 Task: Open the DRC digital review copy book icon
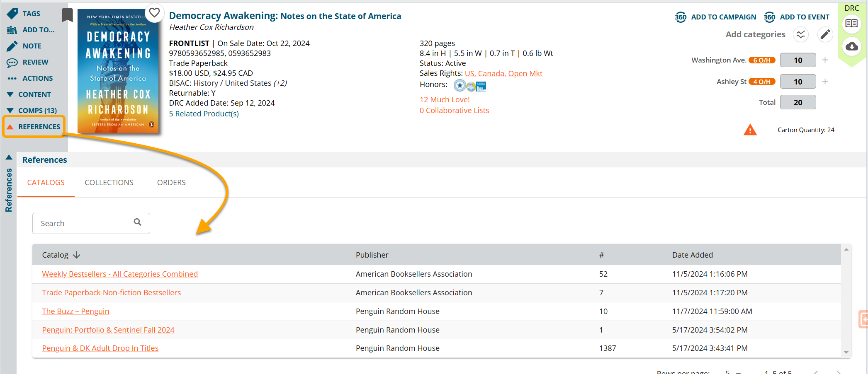click(851, 23)
